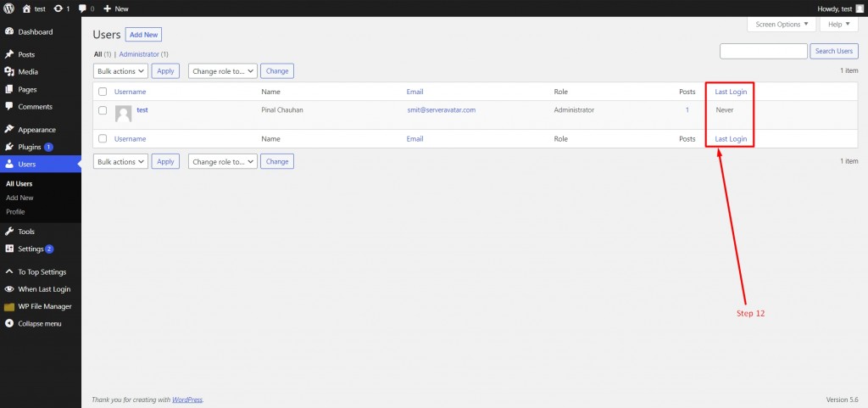868x408 pixels.
Task: Click the Tools wrench icon
Action: 8,232
